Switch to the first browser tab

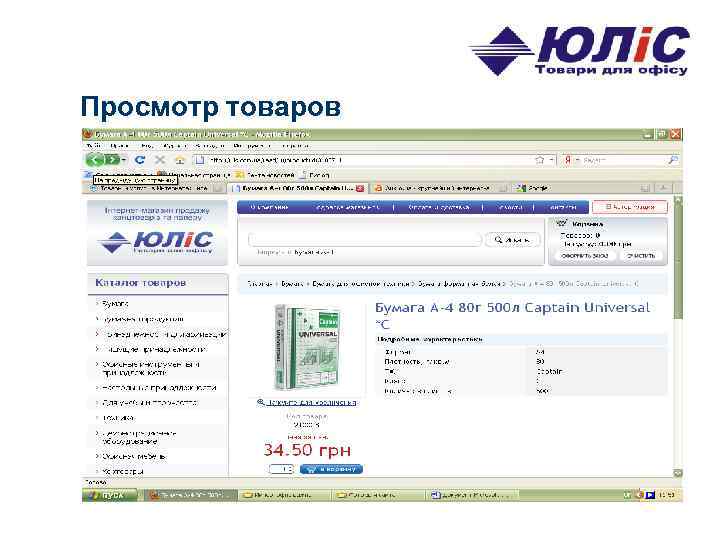[x=155, y=188]
